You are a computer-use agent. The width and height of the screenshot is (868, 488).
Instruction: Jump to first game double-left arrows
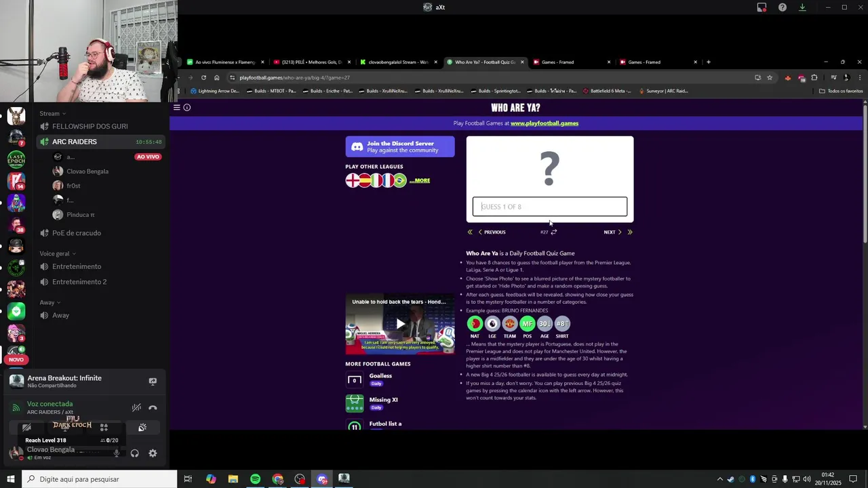(x=470, y=232)
